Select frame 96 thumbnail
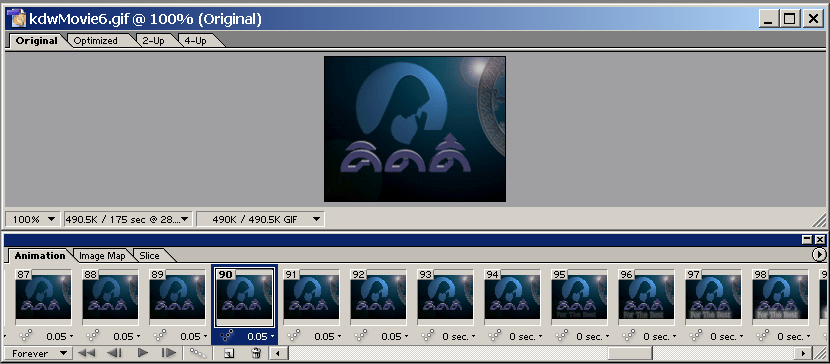This screenshot has height=364, width=830. pyautogui.click(x=646, y=297)
